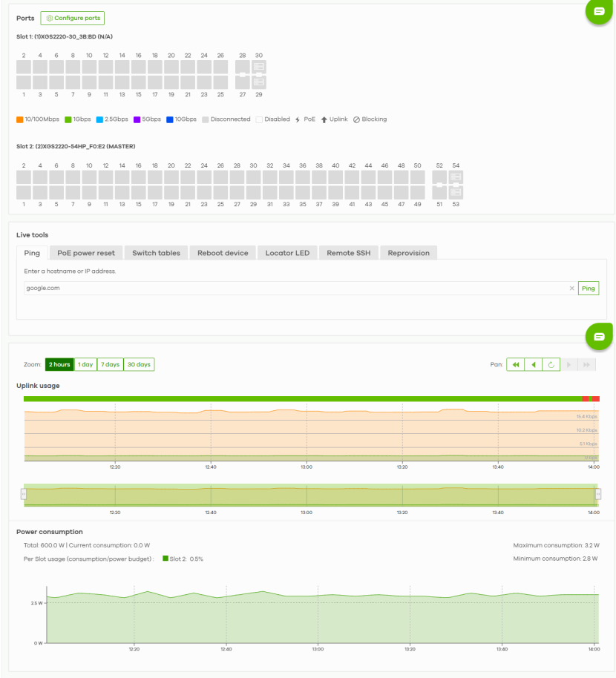Viewport: 616px width, 678px height.
Task: Select port 54 in Slot 2
Action: pyautogui.click(x=456, y=178)
